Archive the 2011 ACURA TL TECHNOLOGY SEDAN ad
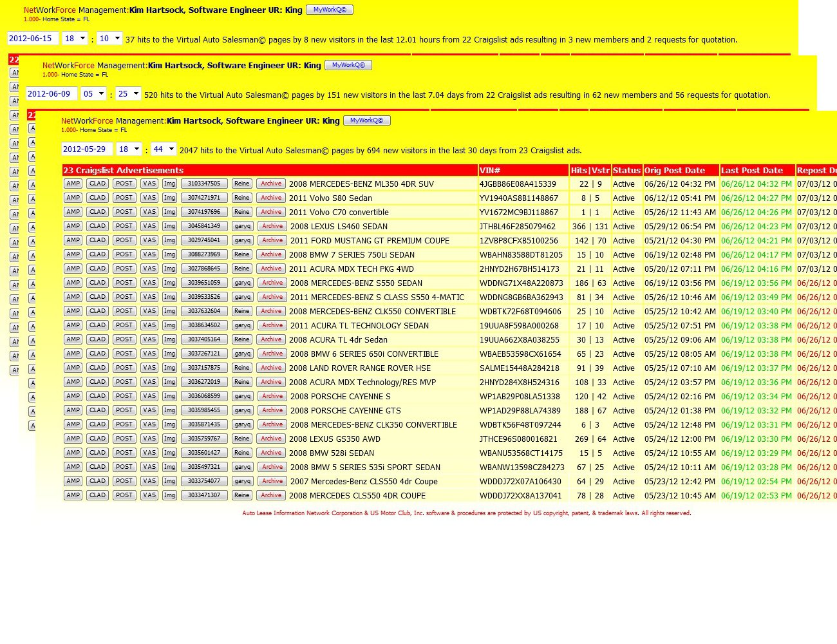Viewport: 837px width, 644px height. pos(272,325)
